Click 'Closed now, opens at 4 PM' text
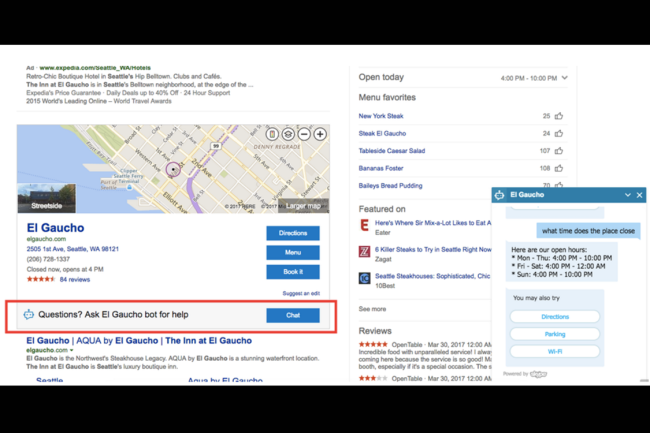The image size is (650, 433). 65,269
